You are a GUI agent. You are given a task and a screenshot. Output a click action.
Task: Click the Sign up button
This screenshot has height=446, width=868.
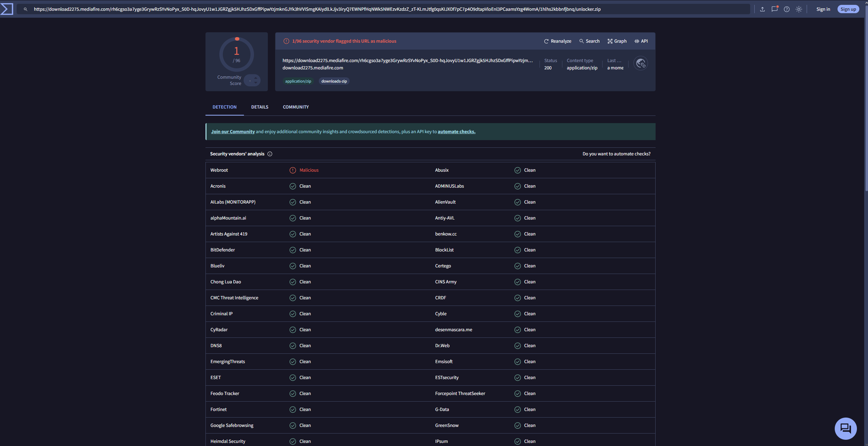(848, 9)
